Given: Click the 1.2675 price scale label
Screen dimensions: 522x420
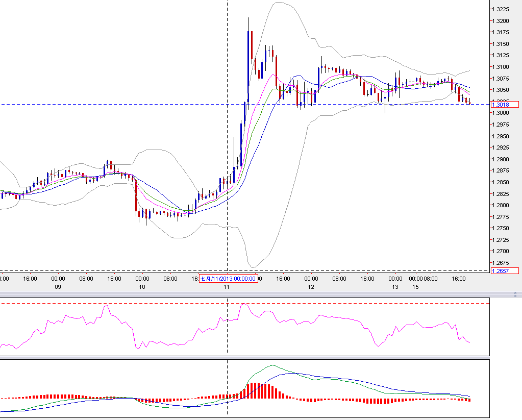Looking at the screenshot, I should 501,263.
